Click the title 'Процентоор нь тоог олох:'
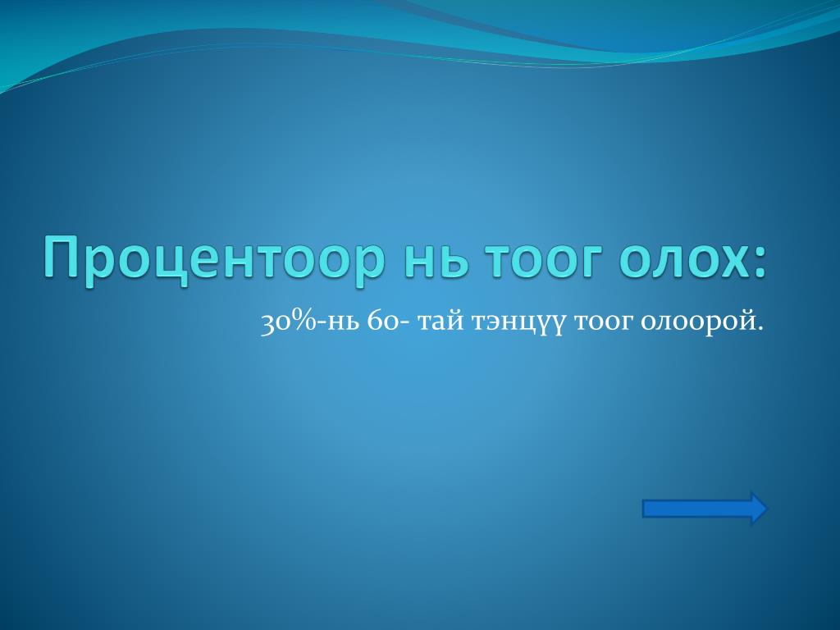 [405, 261]
